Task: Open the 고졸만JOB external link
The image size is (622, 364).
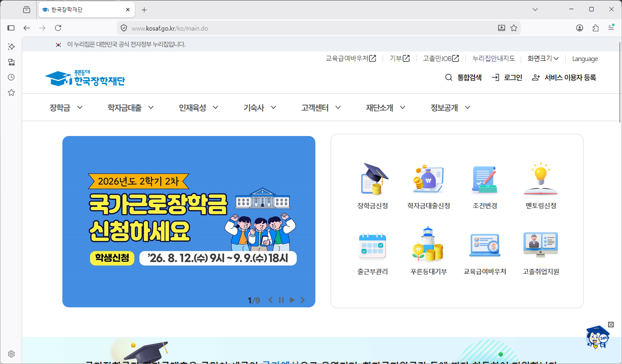Action: pyautogui.click(x=441, y=58)
